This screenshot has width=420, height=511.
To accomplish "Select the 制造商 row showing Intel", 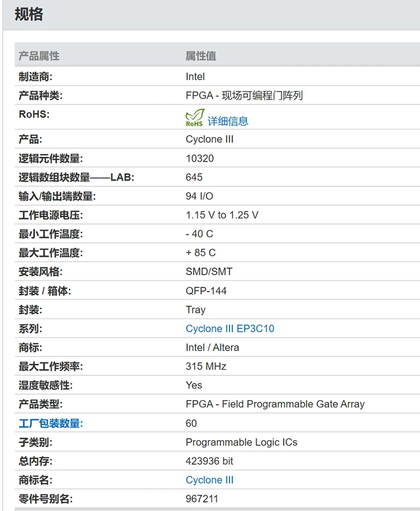I will (x=194, y=76).
